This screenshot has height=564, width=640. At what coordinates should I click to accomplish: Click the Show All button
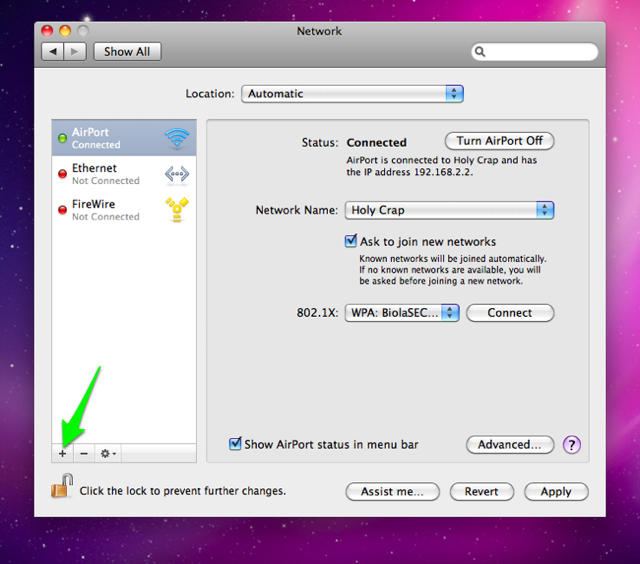click(127, 52)
